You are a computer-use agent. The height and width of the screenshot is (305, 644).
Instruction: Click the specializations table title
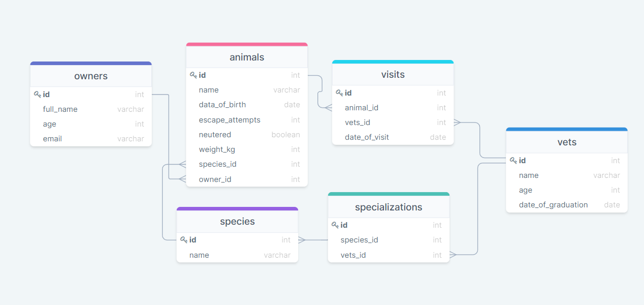(x=388, y=207)
